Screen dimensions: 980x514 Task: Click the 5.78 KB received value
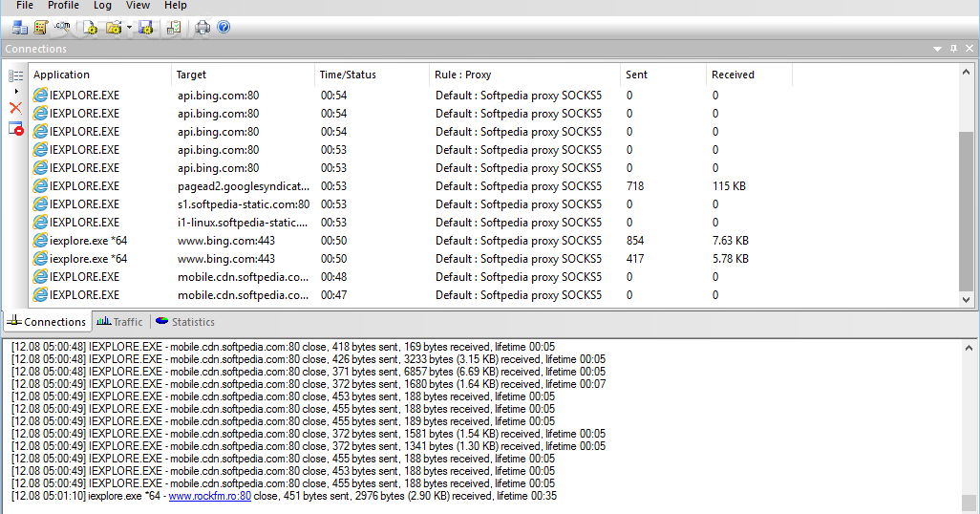[x=731, y=259]
